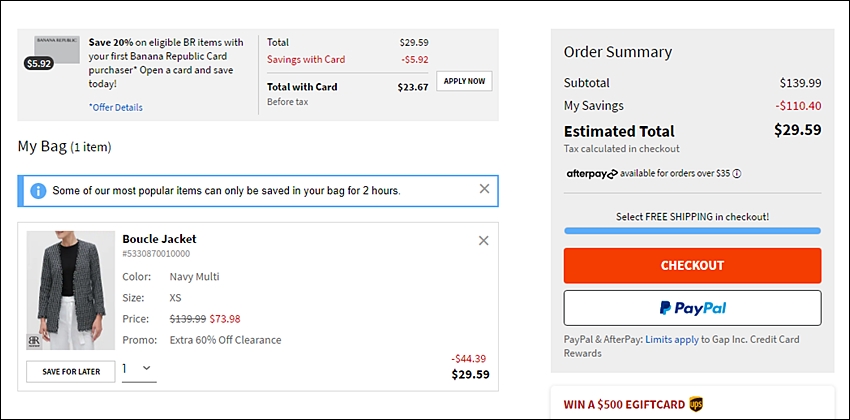Open the Boucle Jacket product title

pyautogui.click(x=159, y=239)
